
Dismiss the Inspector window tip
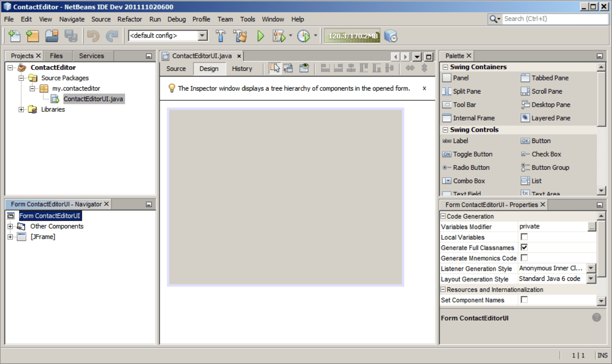[424, 88]
